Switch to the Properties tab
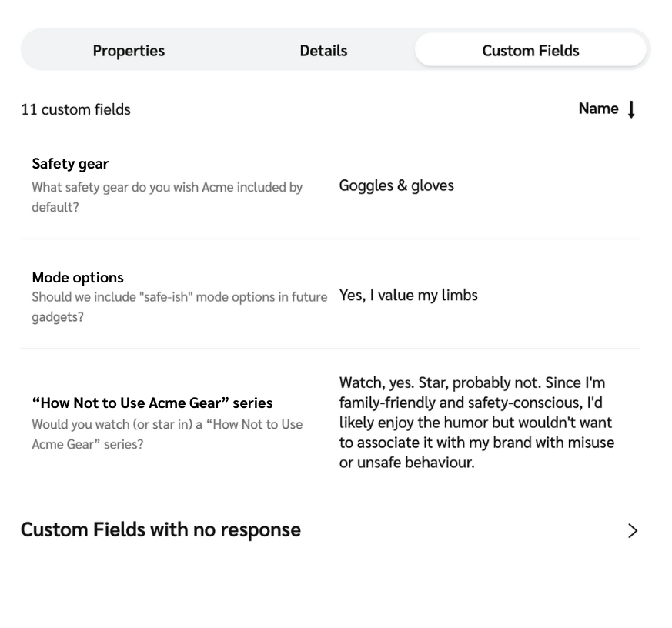Image resolution: width=672 pixels, height=628 pixels. point(128,50)
